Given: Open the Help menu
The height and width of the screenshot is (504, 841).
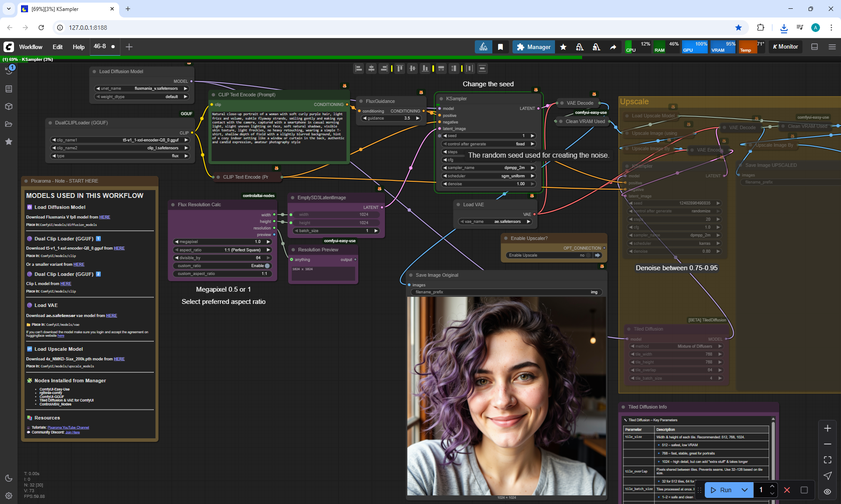Looking at the screenshot, I should tap(78, 47).
